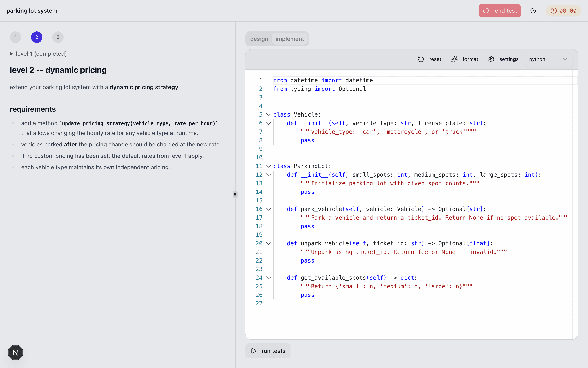This screenshot has width=588, height=368.
Task: Click the format sparkle icon
Action: point(454,59)
